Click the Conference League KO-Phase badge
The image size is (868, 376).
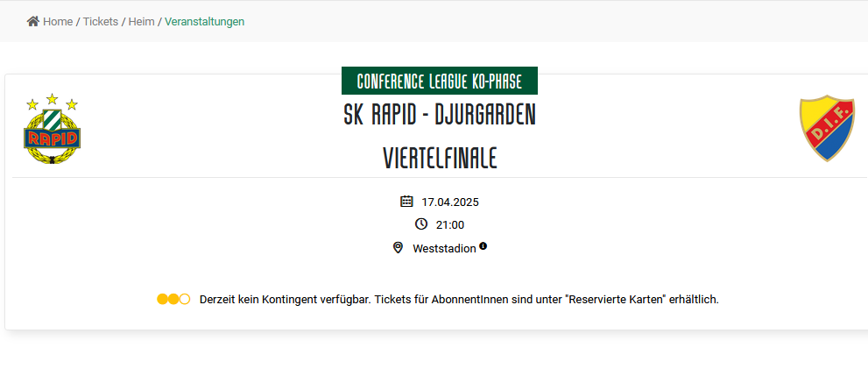[x=439, y=82]
